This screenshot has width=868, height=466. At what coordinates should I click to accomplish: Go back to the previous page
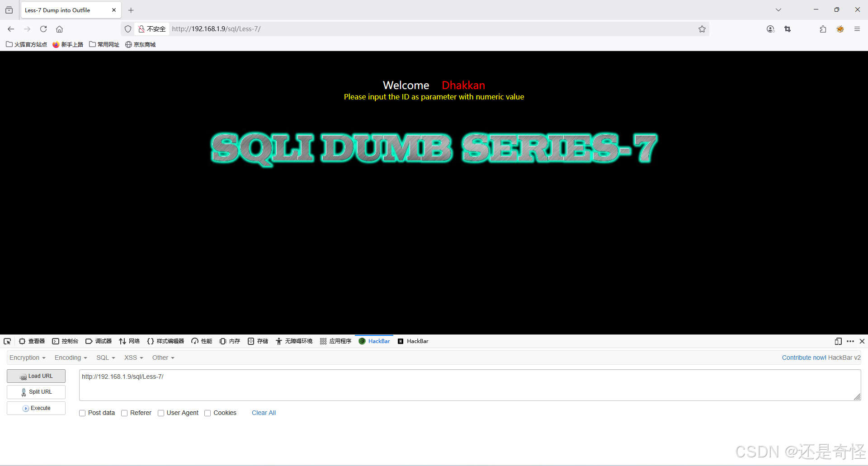click(11, 29)
